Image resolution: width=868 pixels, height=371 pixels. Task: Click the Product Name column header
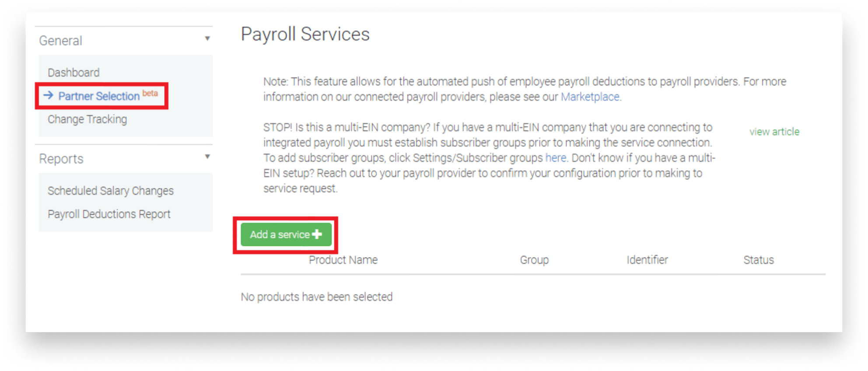pos(343,260)
